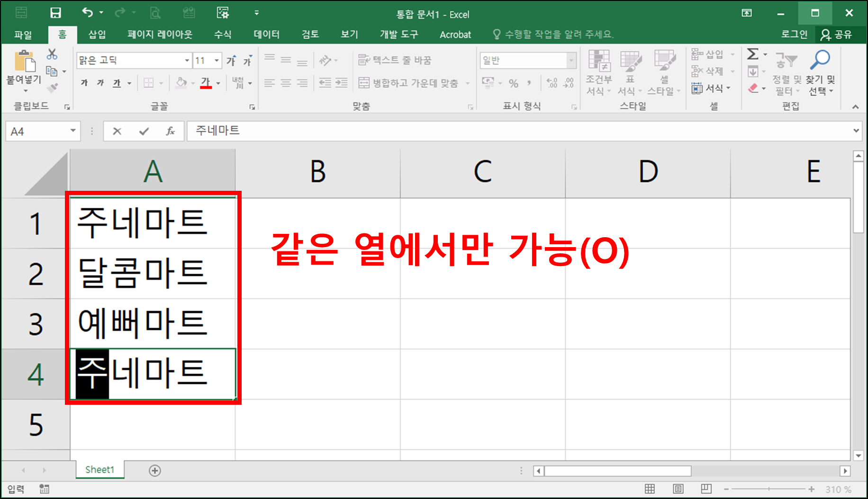This screenshot has height=499, width=868.
Task: Click the text orientation icon
Action: (325, 60)
